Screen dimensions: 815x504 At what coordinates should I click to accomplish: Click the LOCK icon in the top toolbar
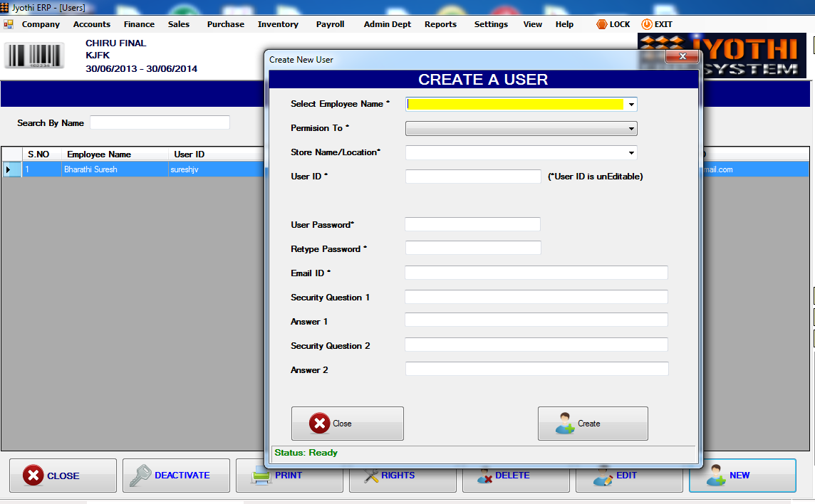(601, 23)
